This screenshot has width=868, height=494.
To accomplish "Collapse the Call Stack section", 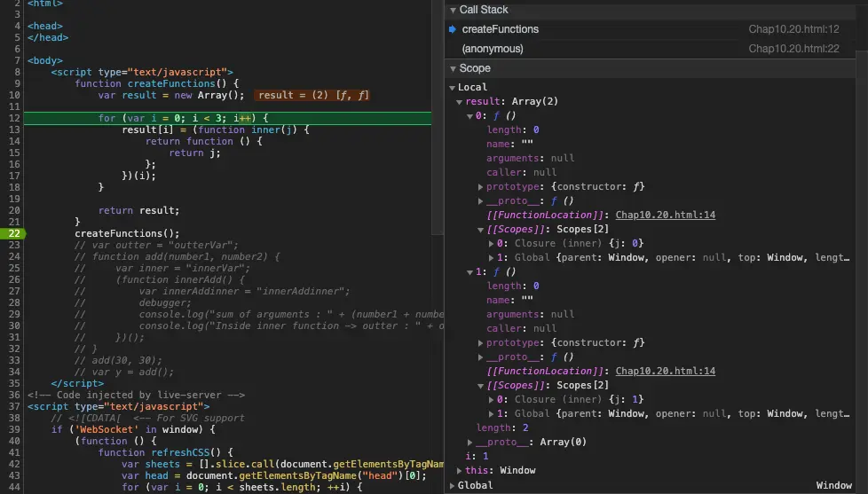I will point(453,10).
